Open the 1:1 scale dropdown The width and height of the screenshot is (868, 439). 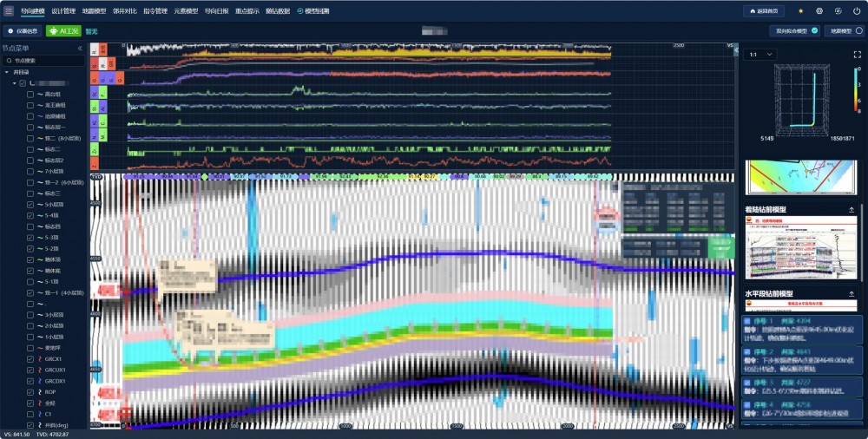[x=760, y=55]
